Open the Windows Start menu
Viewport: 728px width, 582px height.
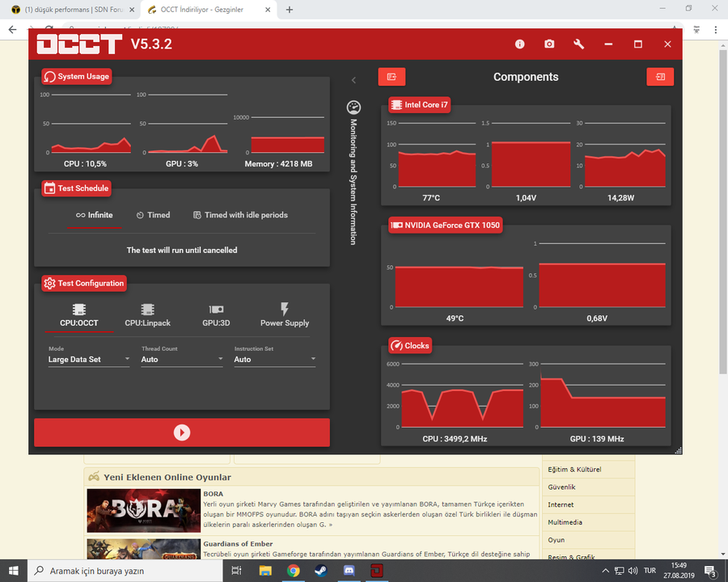click(x=14, y=571)
